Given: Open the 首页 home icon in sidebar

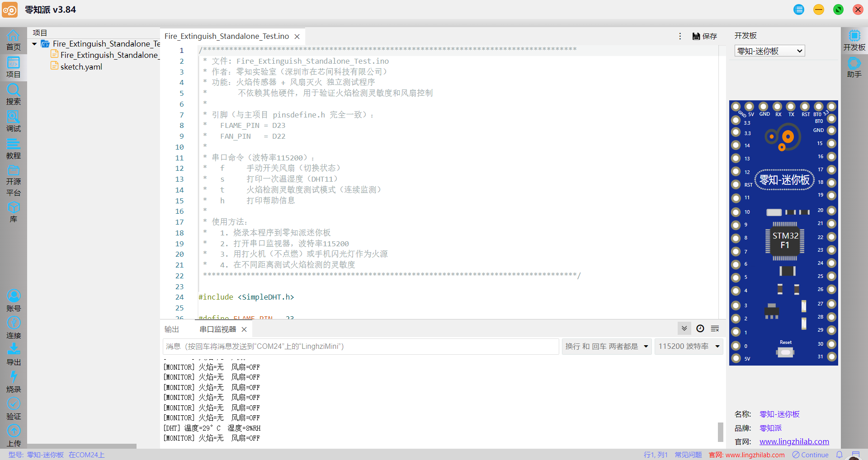Looking at the screenshot, I should tap(14, 40).
